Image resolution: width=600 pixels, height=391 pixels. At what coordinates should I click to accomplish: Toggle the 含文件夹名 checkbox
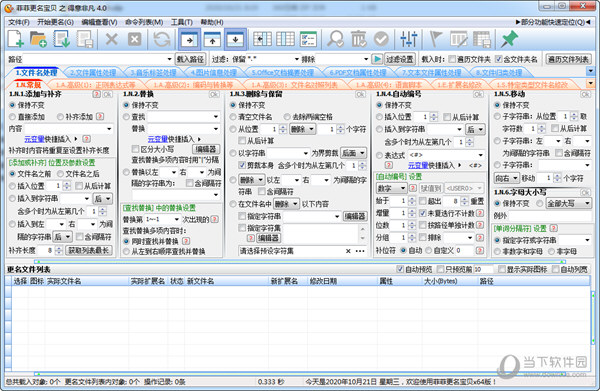click(498, 59)
